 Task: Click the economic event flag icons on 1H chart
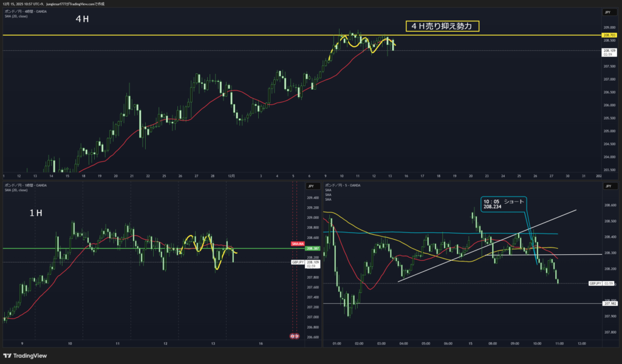[294, 335]
